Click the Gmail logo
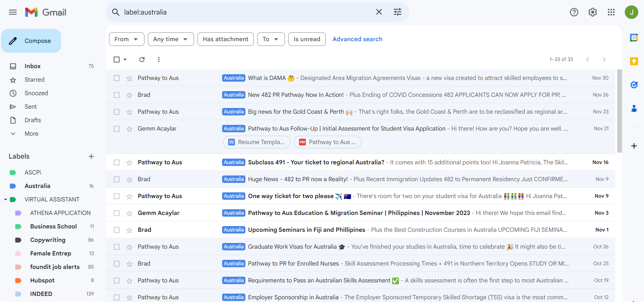The width and height of the screenshot is (644, 302). [x=46, y=12]
